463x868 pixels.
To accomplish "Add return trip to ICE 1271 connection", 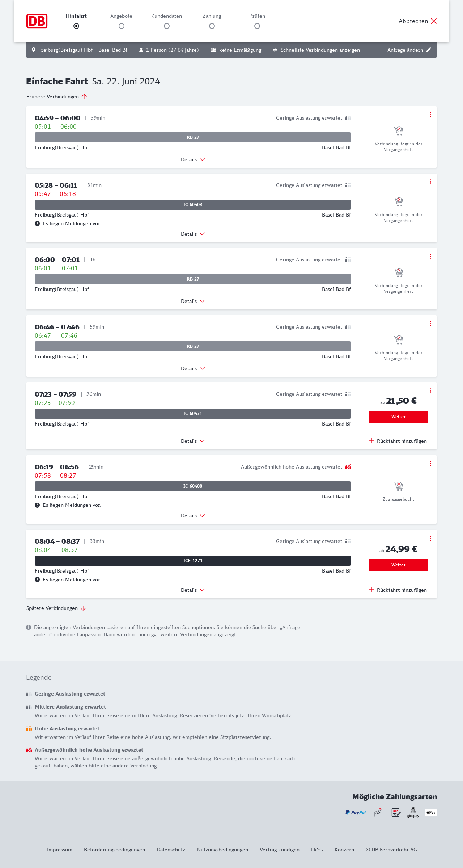I will tap(398, 590).
